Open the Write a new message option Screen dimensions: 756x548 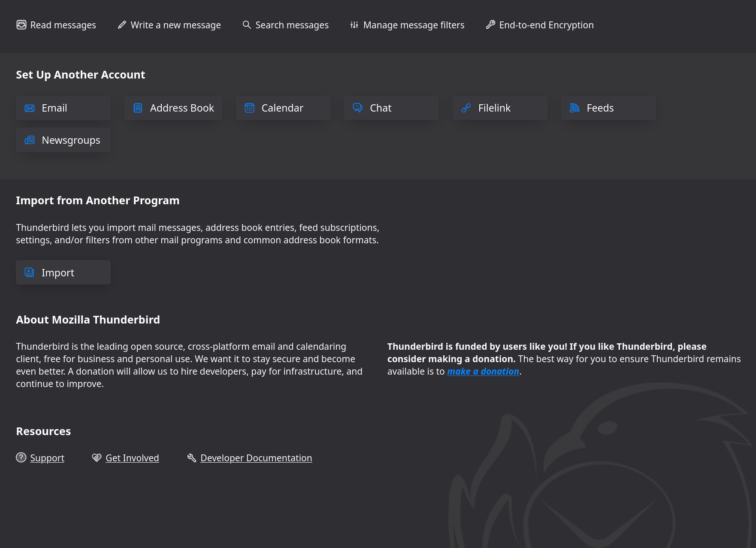click(175, 25)
